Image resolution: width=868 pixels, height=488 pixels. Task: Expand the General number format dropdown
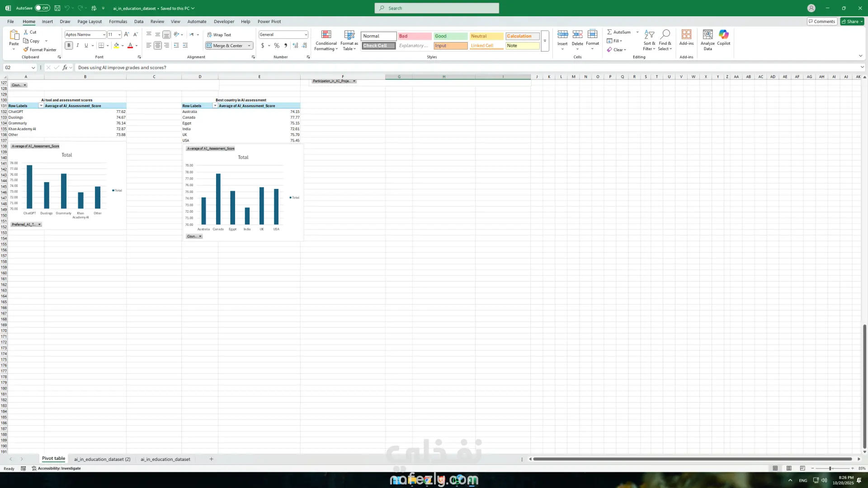coord(306,35)
